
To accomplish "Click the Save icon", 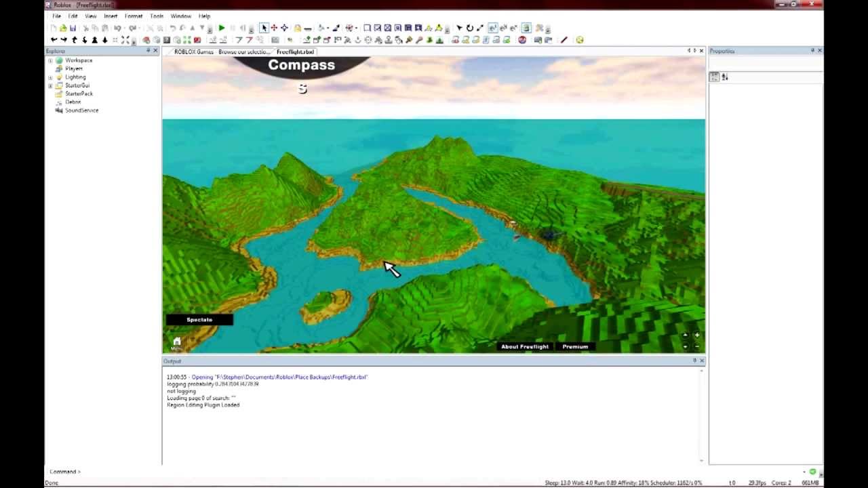I will tap(73, 28).
